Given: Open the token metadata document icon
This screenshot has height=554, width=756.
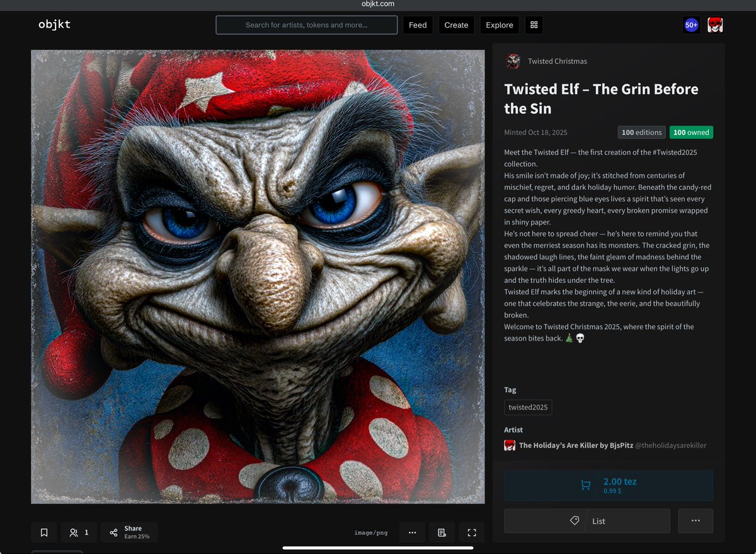Looking at the screenshot, I should coord(442,533).
